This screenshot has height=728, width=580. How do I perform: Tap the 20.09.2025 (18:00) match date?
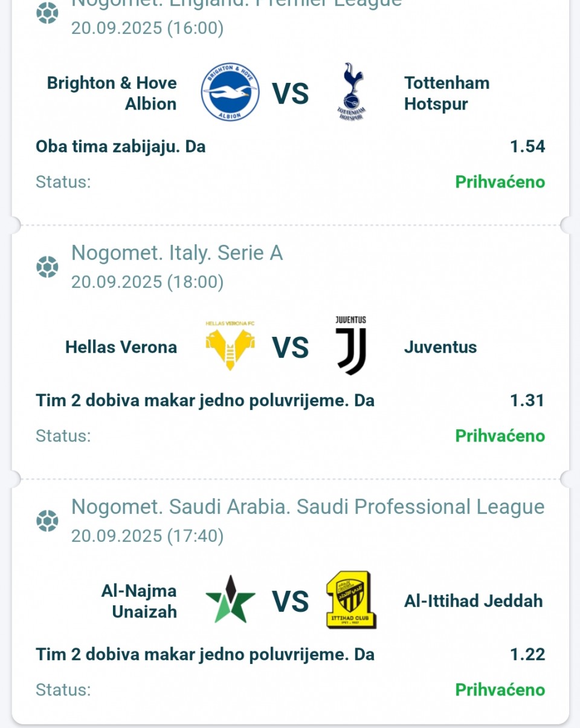(x=147, y=282)
